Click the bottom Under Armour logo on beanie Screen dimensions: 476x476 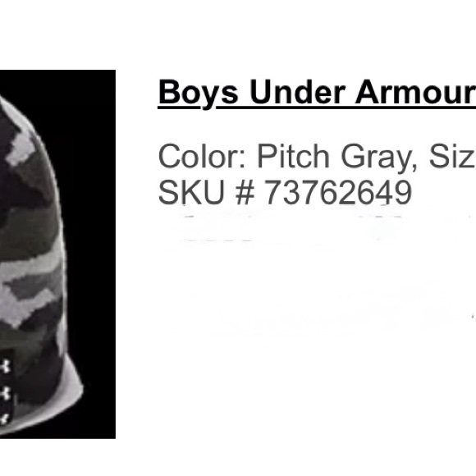pyautogui.click(x=5, y=419)
